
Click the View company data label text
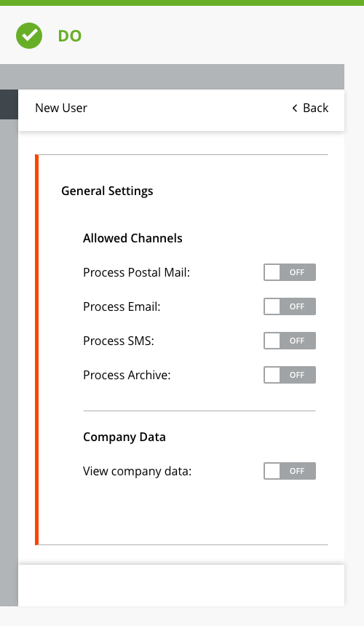[x=138, y=471]
